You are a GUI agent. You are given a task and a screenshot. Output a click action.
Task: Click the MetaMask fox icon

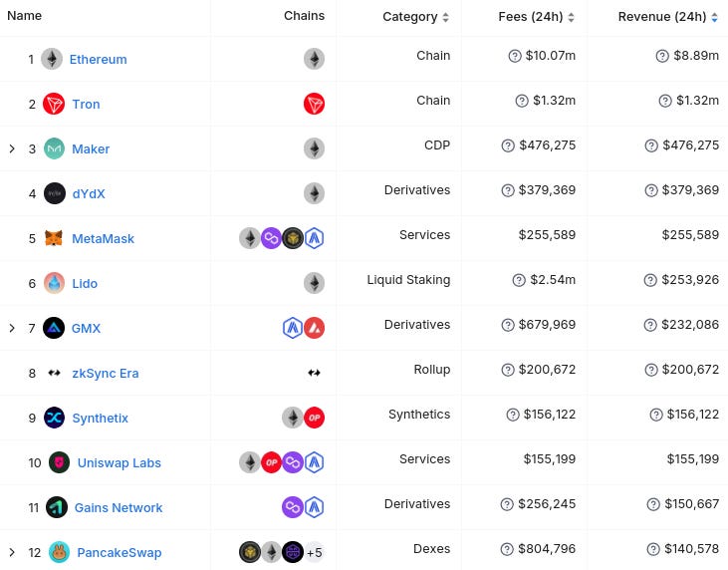(x=54, y=238)
